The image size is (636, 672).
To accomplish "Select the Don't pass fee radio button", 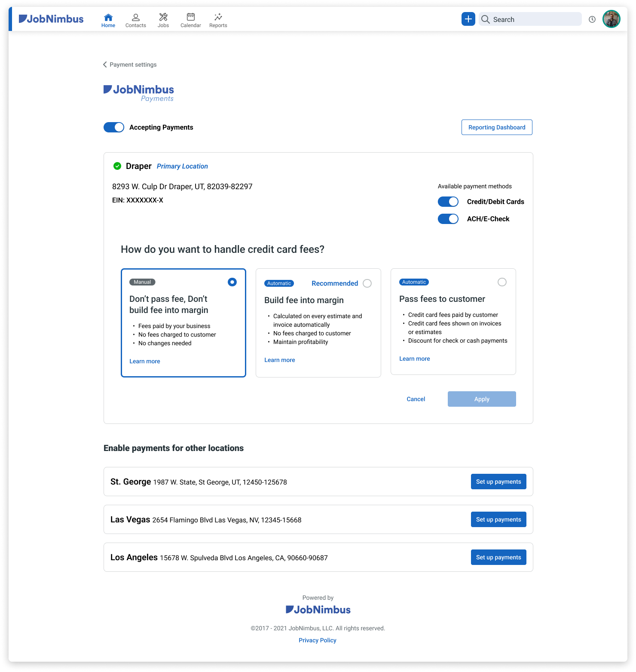I will point(232,282).
